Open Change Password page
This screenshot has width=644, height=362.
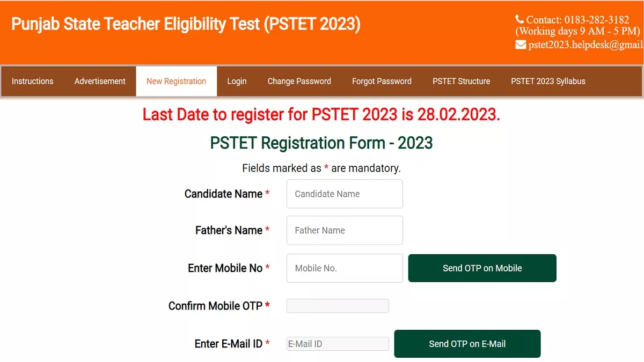[x=299, y=82]
